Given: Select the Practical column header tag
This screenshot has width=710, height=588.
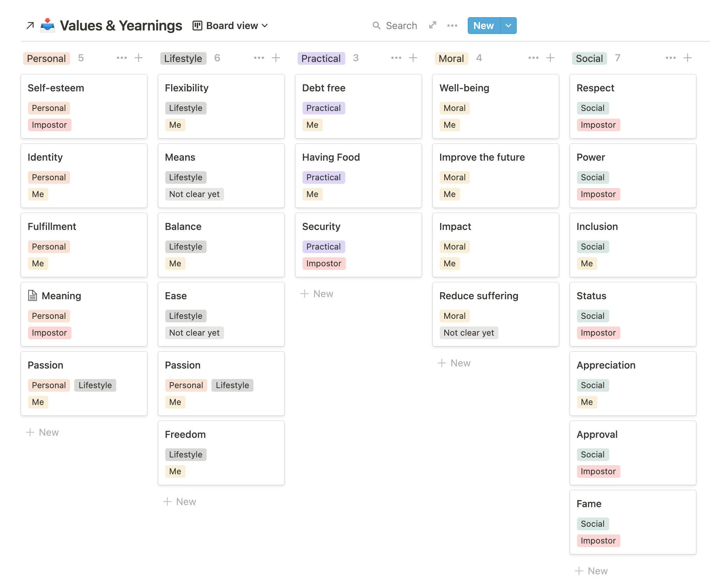Looking at the screenshot, I should [321, 58].
